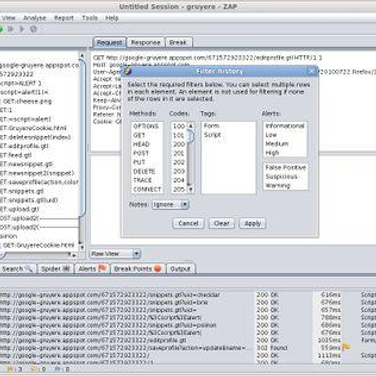The width and height of the screenshot is (376, 376).
Task: Open the Output bottom tab
Action: [180, 269]
